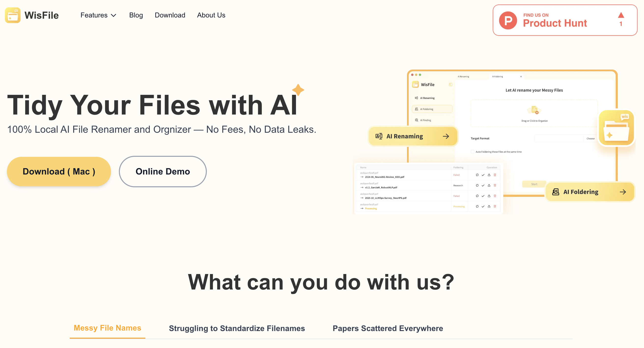Go to Download in the navigation bar
This screenshot has height=348, width=644.
click(170, 15)
